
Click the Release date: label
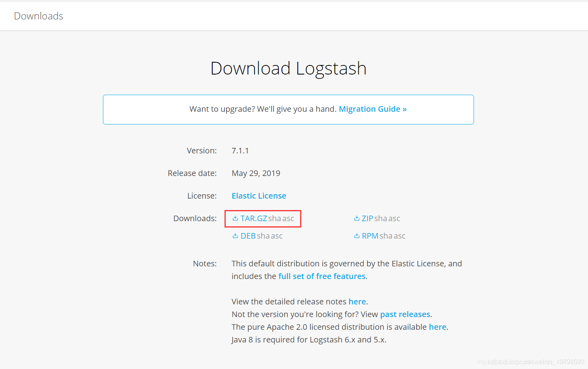(x=192, y=173)
